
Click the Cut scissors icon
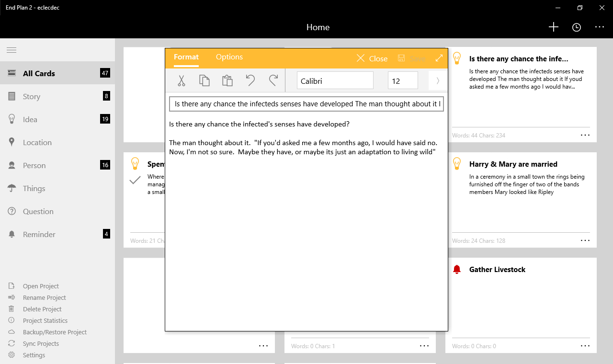tap(181, 80)
